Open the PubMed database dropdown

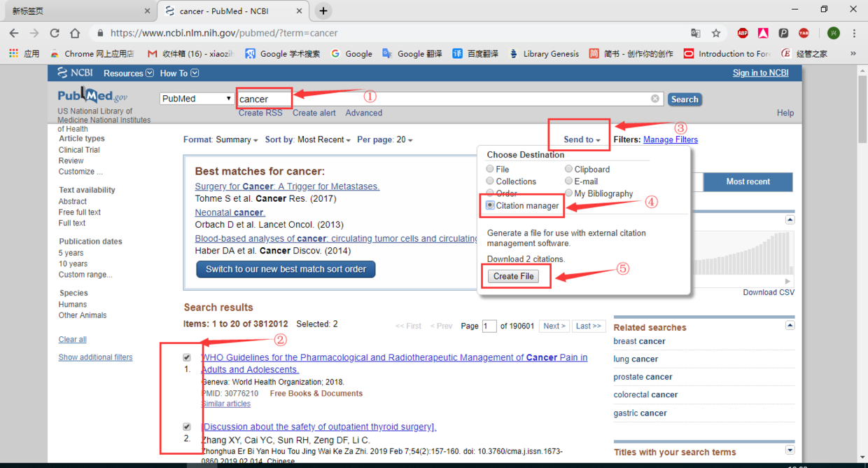(197, 99)
